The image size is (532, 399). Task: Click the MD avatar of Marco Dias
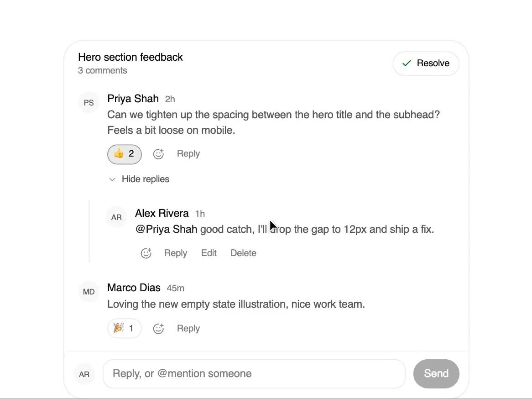pos(89,292)
